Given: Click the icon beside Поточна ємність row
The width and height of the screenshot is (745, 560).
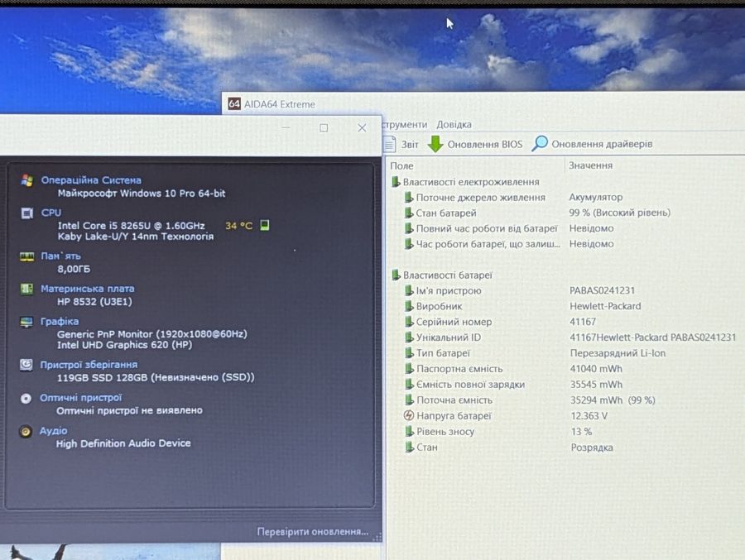Looking at the screenshot, I should [x=409, y=400].
